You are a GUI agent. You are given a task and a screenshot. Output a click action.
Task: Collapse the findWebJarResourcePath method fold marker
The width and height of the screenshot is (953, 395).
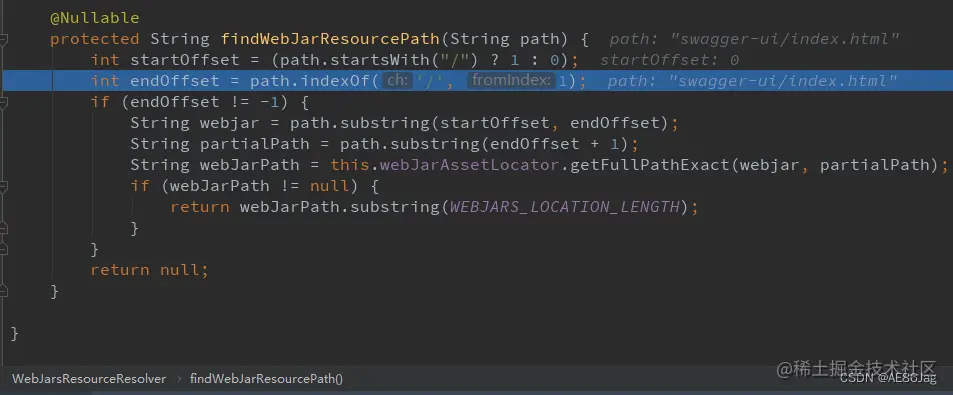click(x=4, y=40)
